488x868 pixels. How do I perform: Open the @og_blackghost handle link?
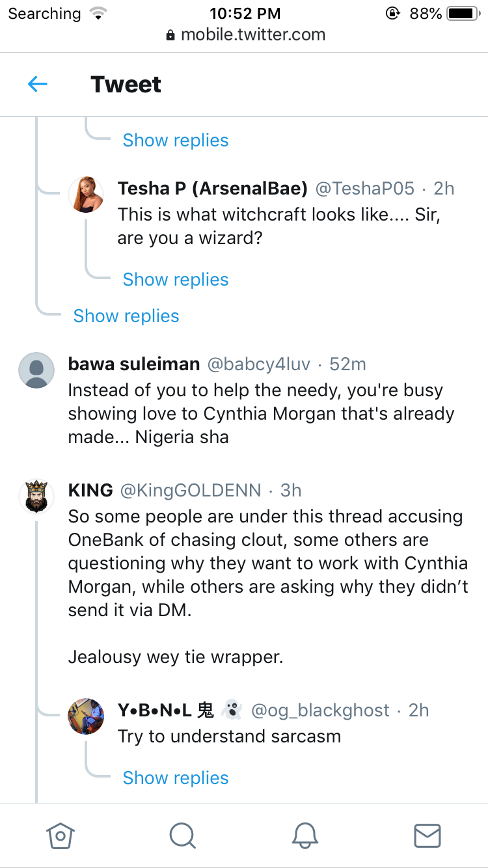click(x=320, y=711)
